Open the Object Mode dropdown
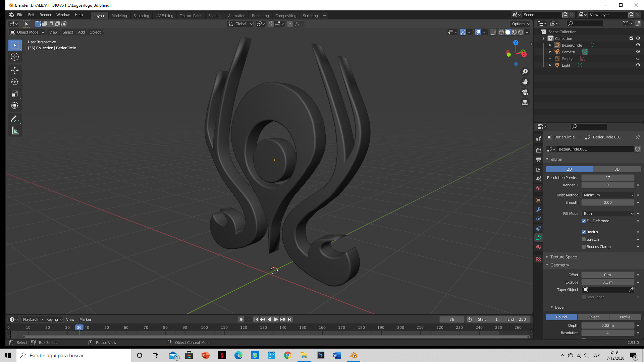Viewport: 644px width, 362px height. tap(28, 32)
